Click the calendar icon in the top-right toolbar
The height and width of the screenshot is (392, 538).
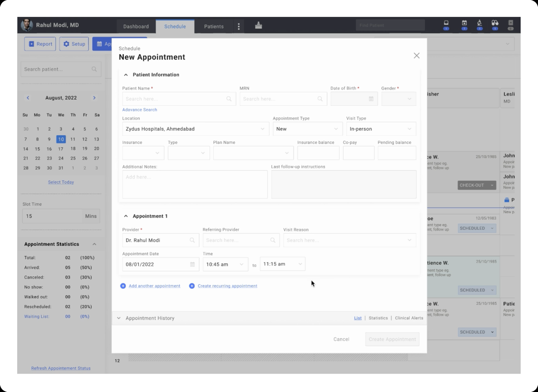(464, 23)
